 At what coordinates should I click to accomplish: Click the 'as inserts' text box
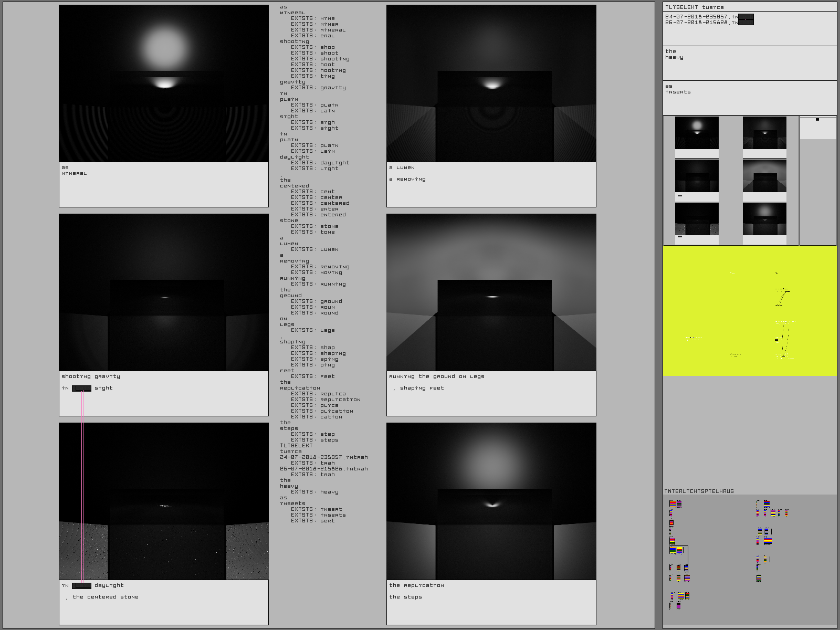[x=749, y=98]
